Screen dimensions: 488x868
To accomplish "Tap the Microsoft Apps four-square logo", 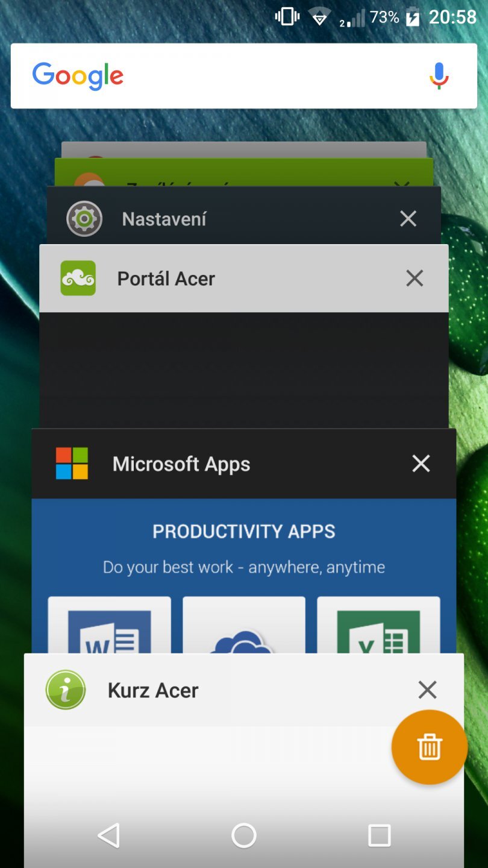I will (72, 464).
